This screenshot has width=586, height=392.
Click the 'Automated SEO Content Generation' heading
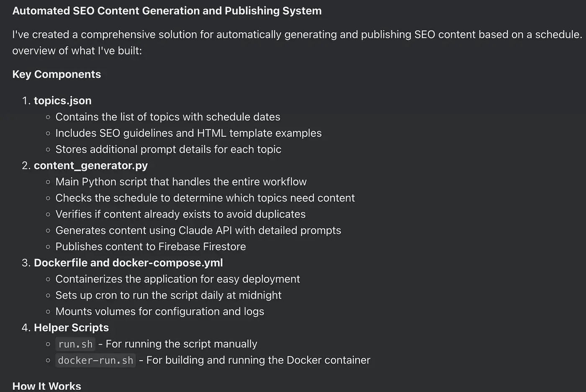point(167,11)
